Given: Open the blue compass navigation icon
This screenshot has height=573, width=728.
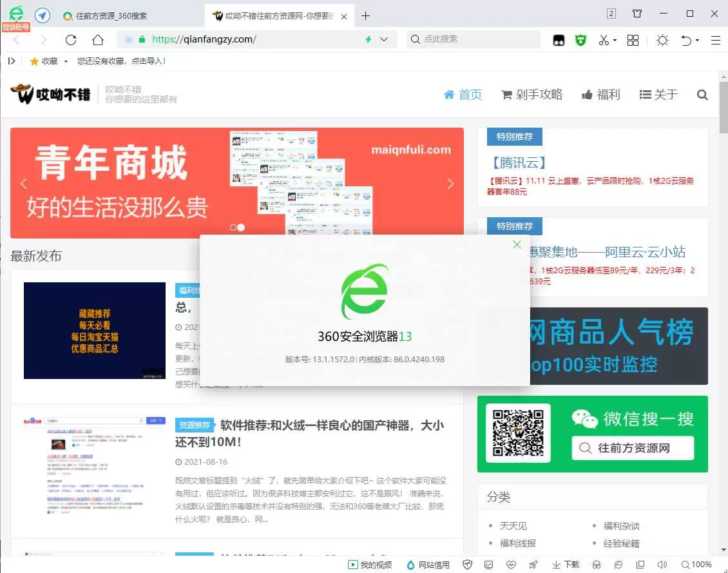Looking at the screenshot, I should coord(43,15).
